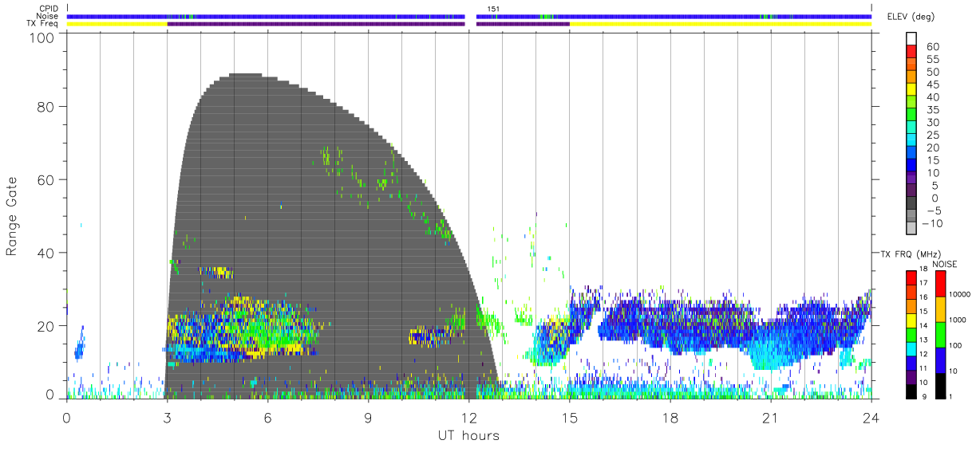Click the yellow TX Freq bar segment before 3 UT
980x452 pixels.
[117, 24]
